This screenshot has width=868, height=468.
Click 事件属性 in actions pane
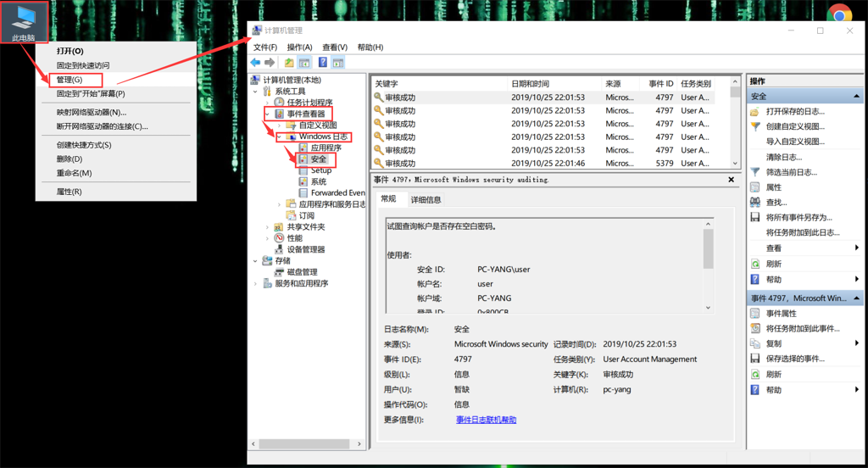[781, 314]
